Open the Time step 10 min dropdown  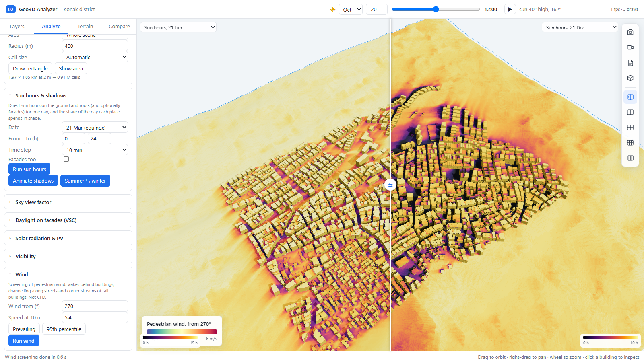coord(95,150)
